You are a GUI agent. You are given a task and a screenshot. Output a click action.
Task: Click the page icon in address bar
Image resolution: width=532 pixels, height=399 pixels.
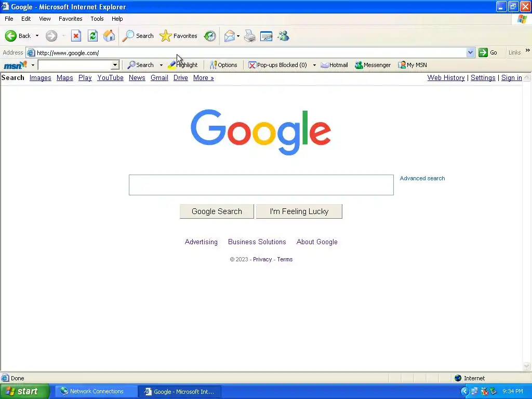pos(31,52)
